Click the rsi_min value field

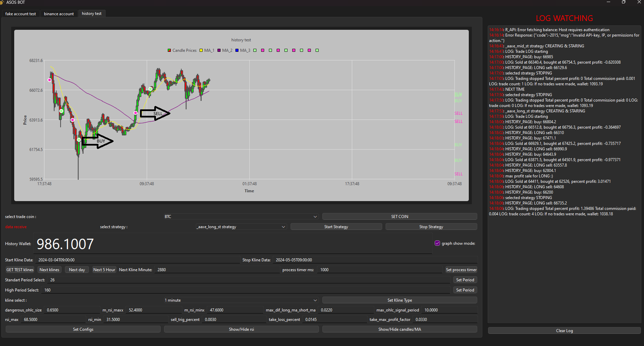(136, 320)
